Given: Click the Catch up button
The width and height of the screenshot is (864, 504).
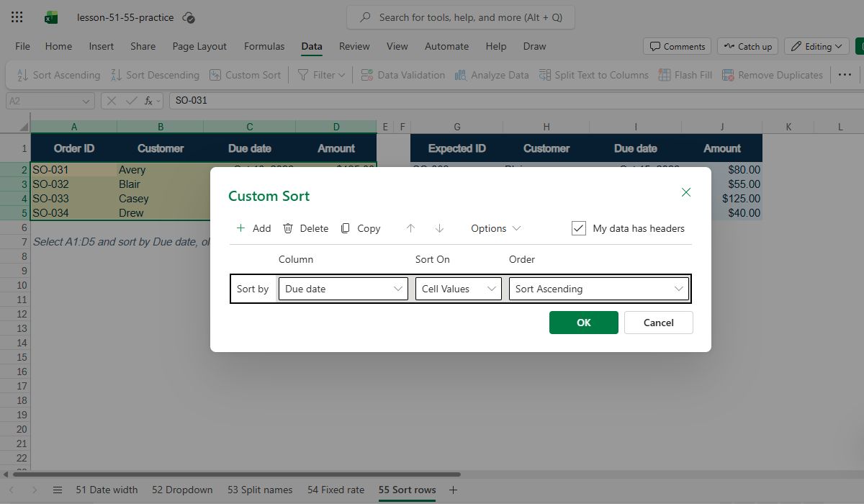Looking at the screenshot, I should [747, 46].
